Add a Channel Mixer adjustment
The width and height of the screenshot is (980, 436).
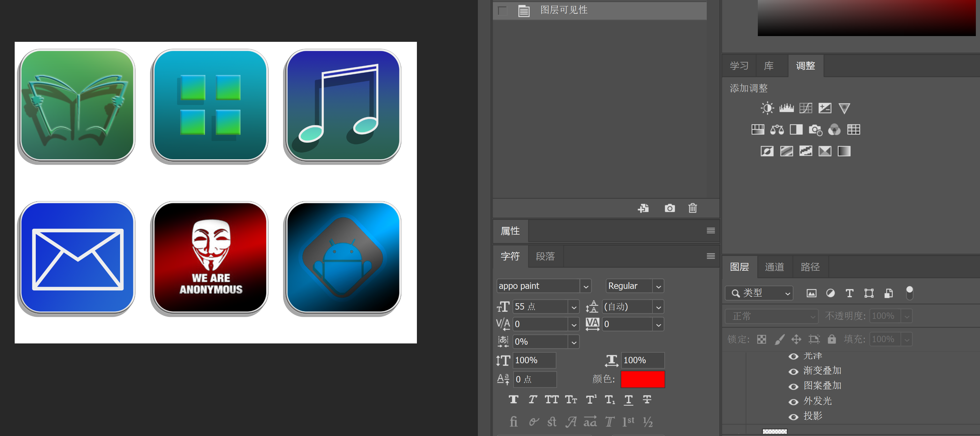click(x=834, y=130)
